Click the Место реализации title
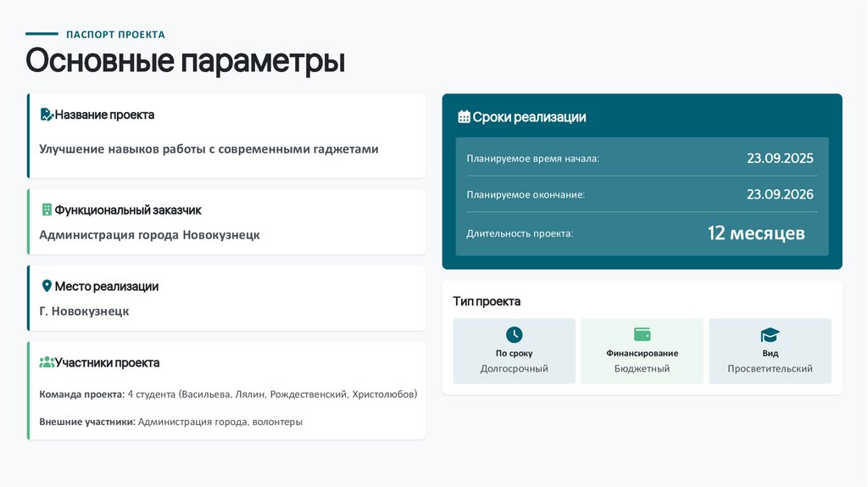Image resolution: width=868 pixels, height=487 pixels. [107, 287]
